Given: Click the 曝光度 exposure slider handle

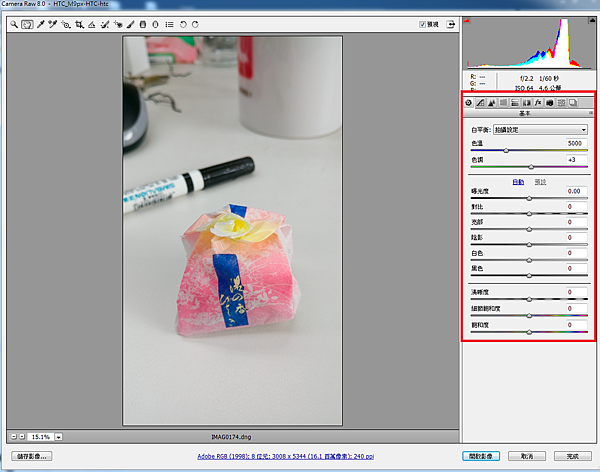Looking at the screenshot, I should click(x=529, y=198).
